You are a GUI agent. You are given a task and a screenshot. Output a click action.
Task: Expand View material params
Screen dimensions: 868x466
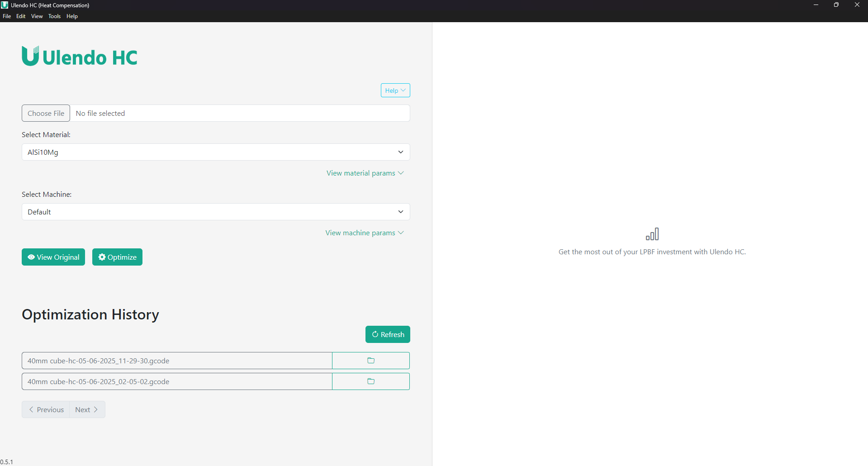click(x=365, y=173)
